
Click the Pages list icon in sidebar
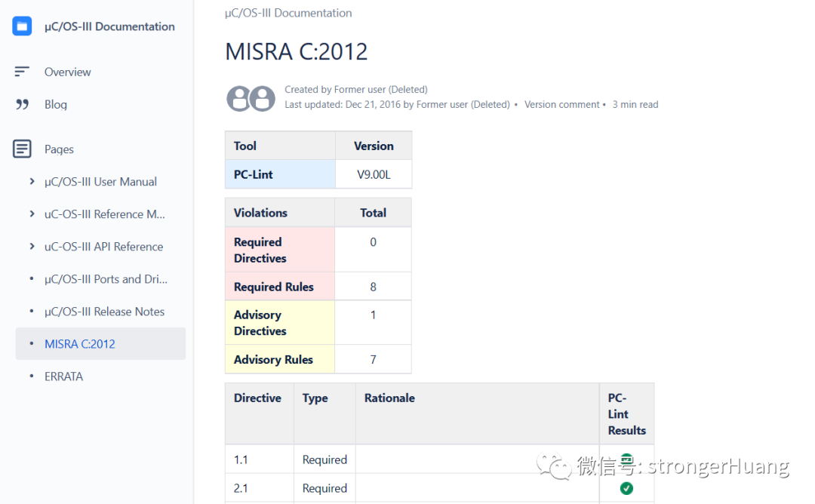(22, 149)
